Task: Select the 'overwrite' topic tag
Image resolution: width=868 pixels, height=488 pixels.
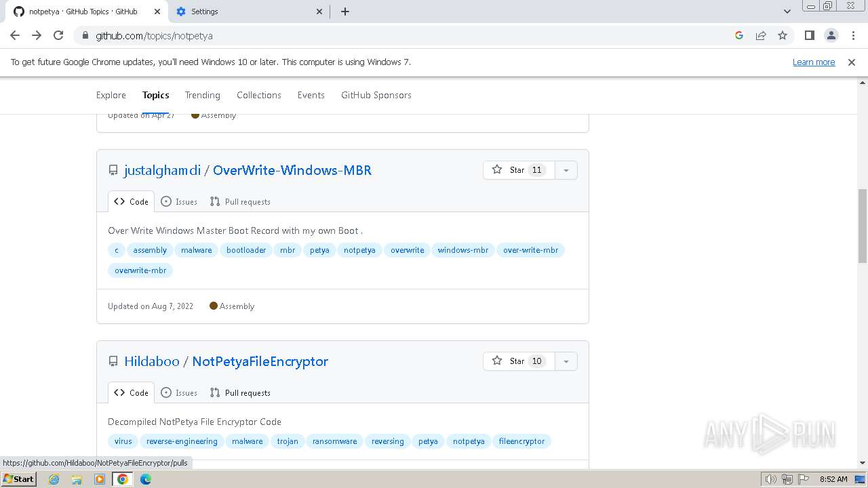Action: [407, 250]
